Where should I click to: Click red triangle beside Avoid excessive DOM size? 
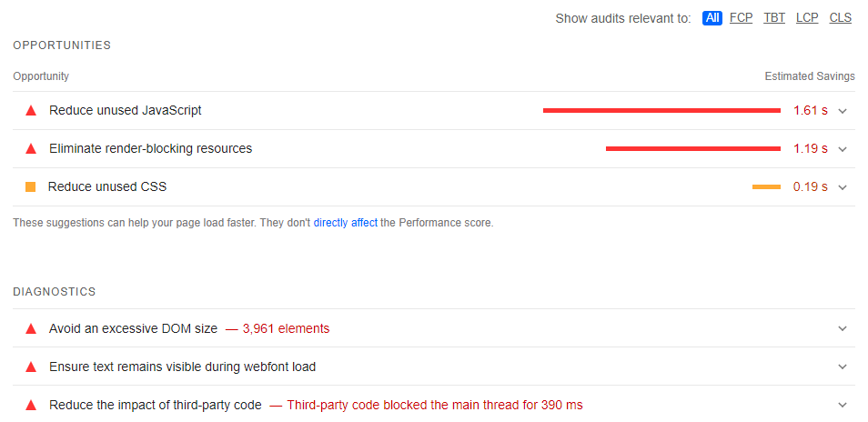coord(31,329)
